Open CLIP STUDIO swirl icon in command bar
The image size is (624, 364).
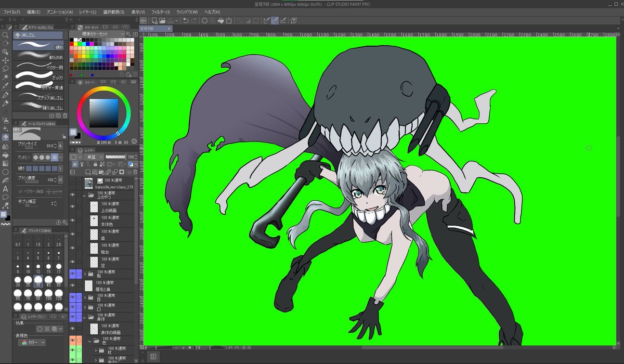(x=144, y=21)
